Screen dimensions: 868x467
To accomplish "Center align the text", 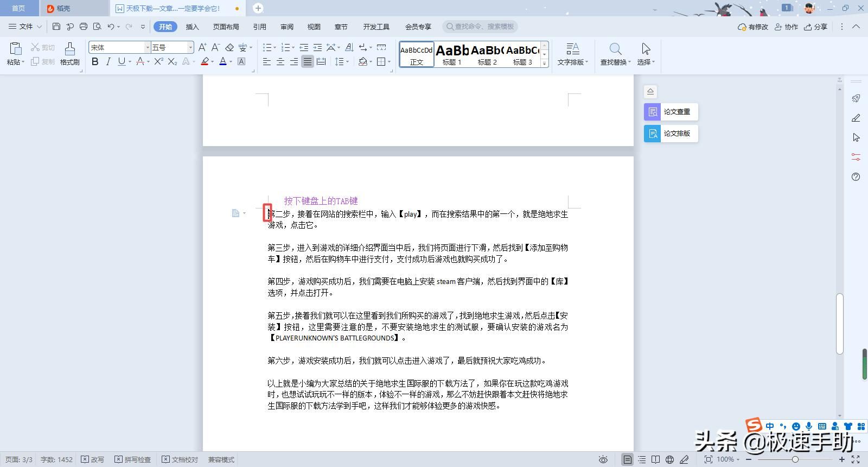I will [x=280, y=62].
